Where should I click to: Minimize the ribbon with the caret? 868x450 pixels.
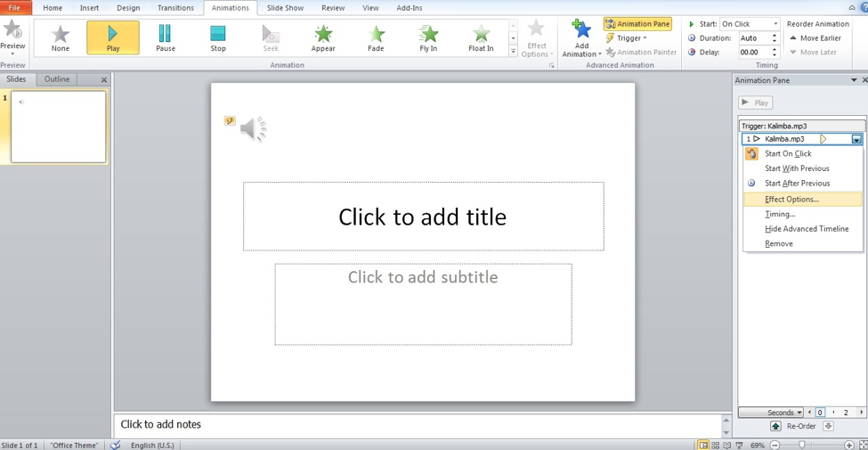point(852,8)
